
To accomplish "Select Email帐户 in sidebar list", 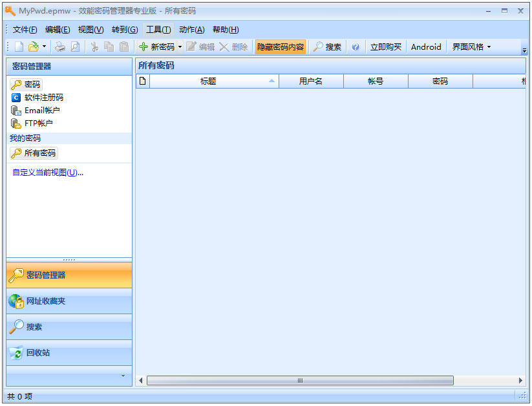I will tap(36, 111).
